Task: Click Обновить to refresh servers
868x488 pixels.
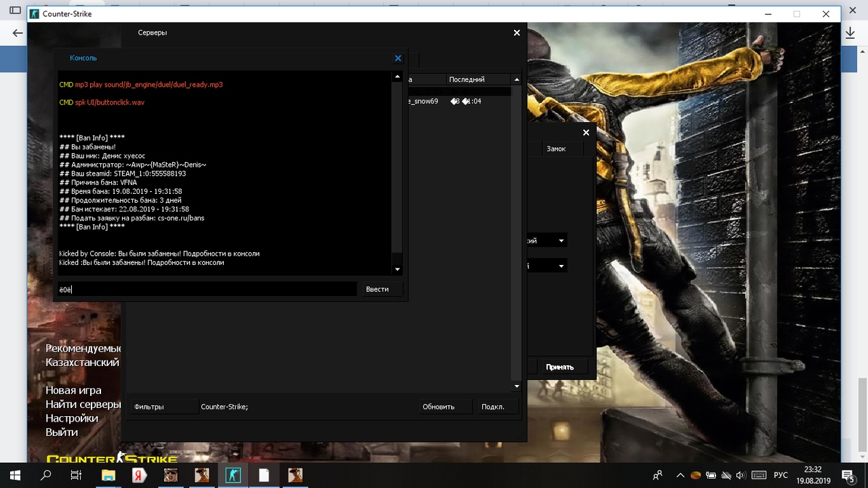Action: (444, 407)
